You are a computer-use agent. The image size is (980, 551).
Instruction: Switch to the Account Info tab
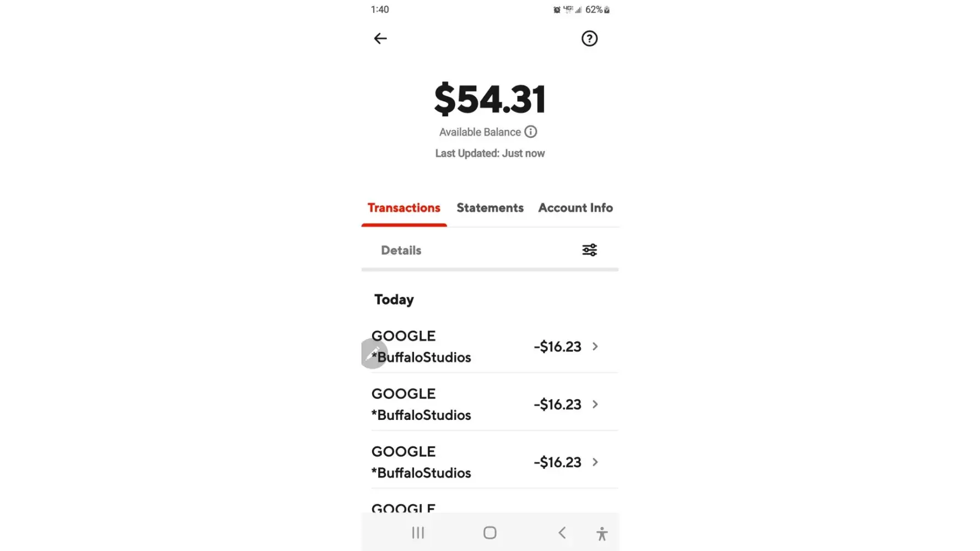(575, 208)
